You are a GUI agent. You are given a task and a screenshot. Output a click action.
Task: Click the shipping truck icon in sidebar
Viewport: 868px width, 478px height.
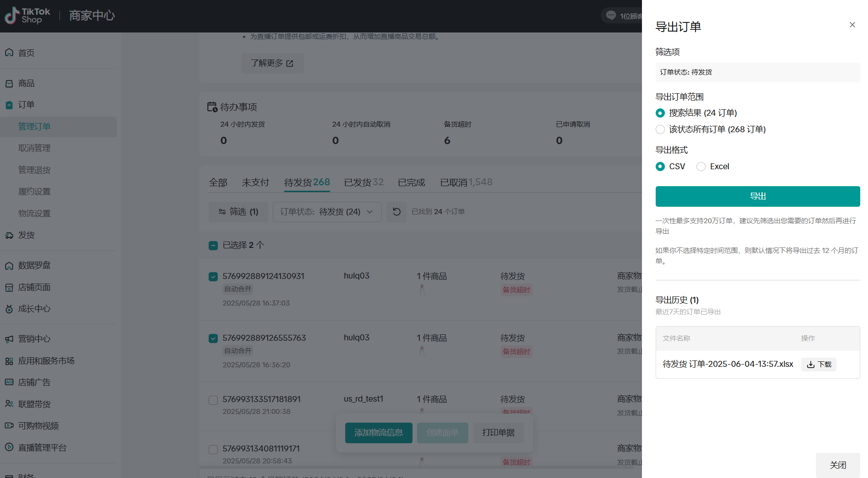point(9,235)
